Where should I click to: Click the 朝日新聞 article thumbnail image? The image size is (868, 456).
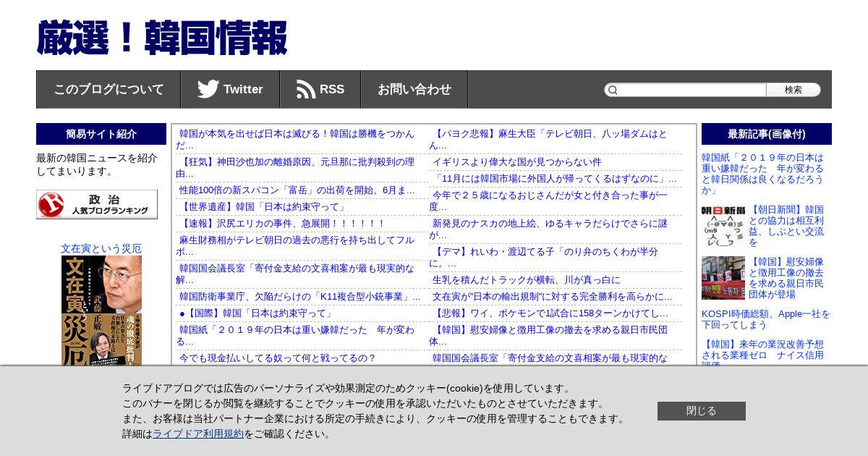pyautogui.click(x=723, y=227)
